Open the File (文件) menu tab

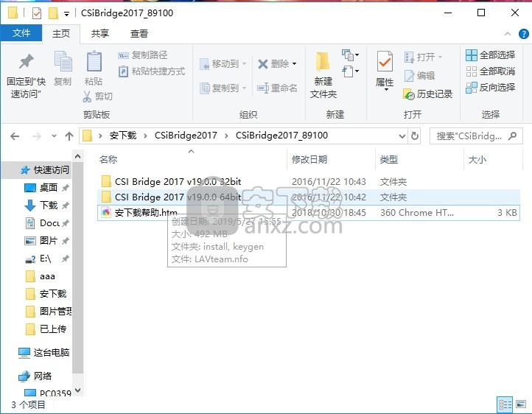coord(21,33)
